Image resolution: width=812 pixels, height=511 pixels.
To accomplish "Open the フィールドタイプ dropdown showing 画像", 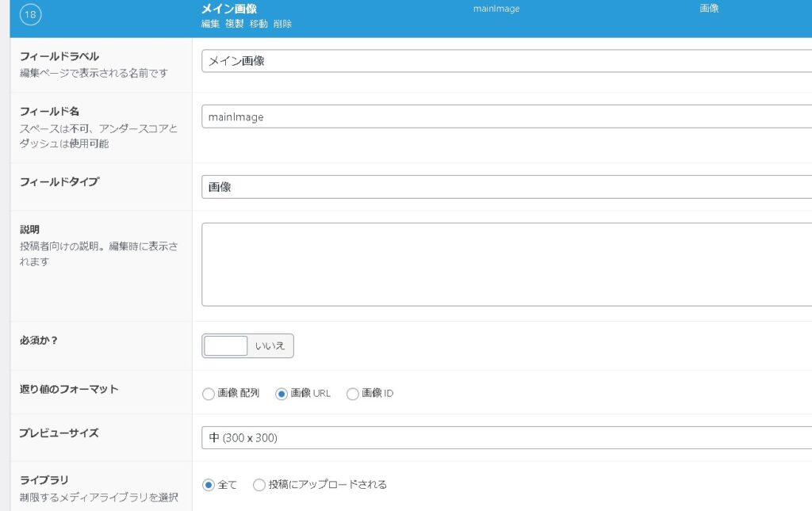I will pyautogui.click(x=506, y=187).
